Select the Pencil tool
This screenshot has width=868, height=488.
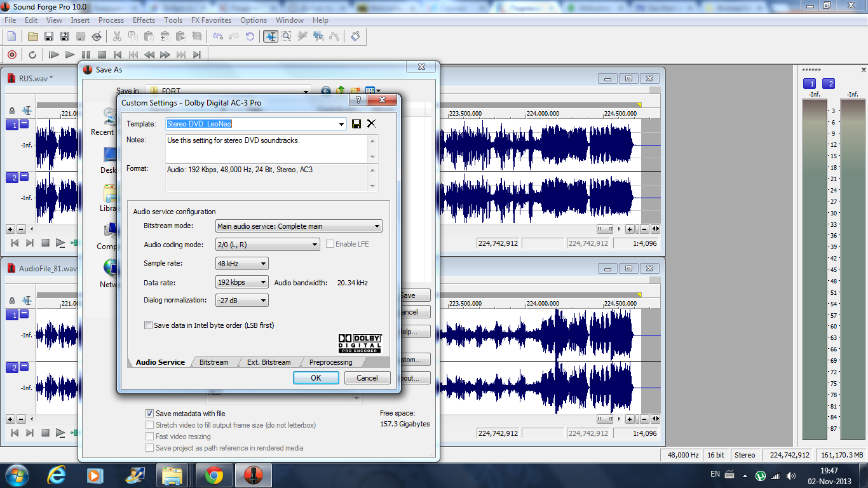[302, 36]
